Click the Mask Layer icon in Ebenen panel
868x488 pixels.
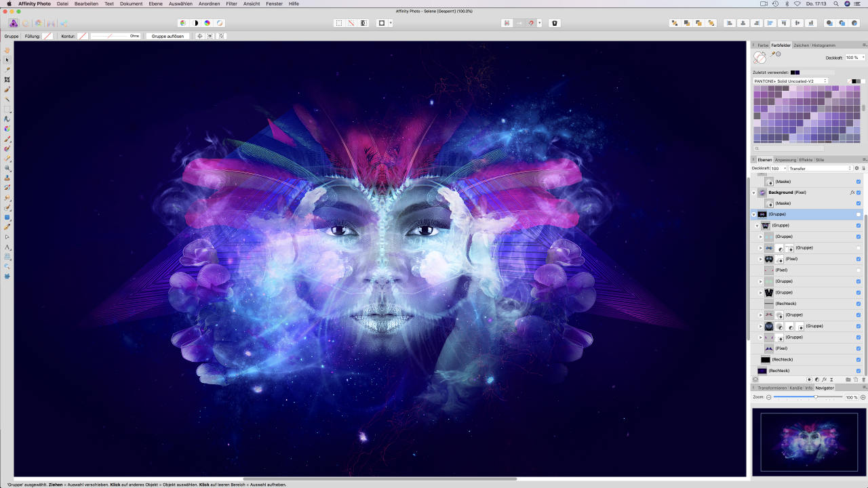809,380
